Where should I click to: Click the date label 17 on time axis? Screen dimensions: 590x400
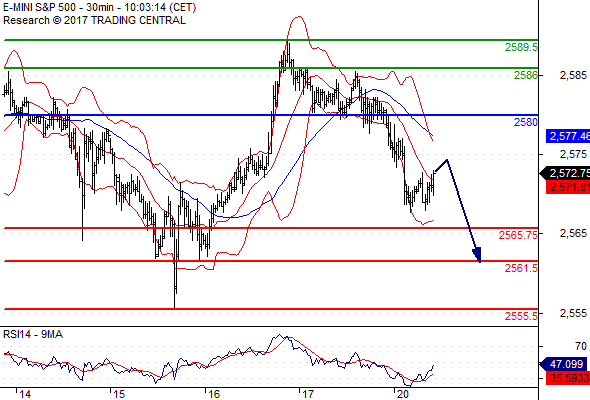[308, 394]
